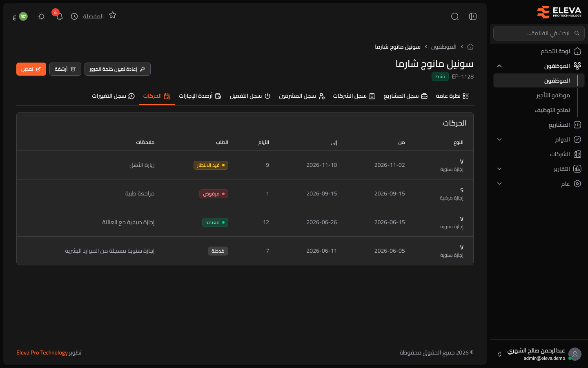Click the الشركات building icon
This screenshot has width=588, height=368.
click(x=577, y=154)
